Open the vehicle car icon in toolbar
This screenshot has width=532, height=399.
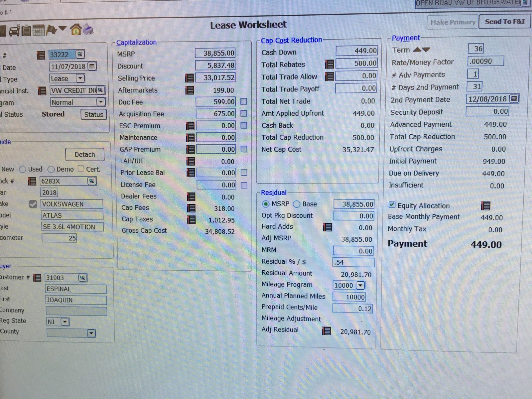click(x=14, y=31)
